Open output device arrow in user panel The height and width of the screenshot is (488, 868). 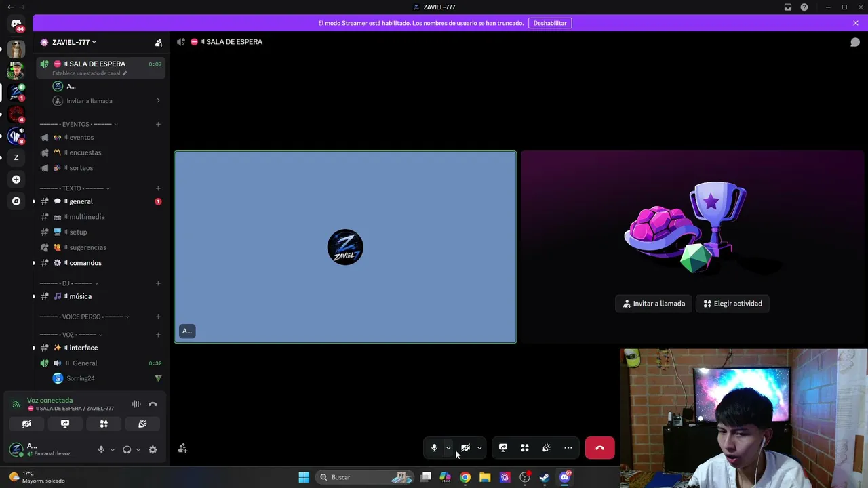coord(138,449)
